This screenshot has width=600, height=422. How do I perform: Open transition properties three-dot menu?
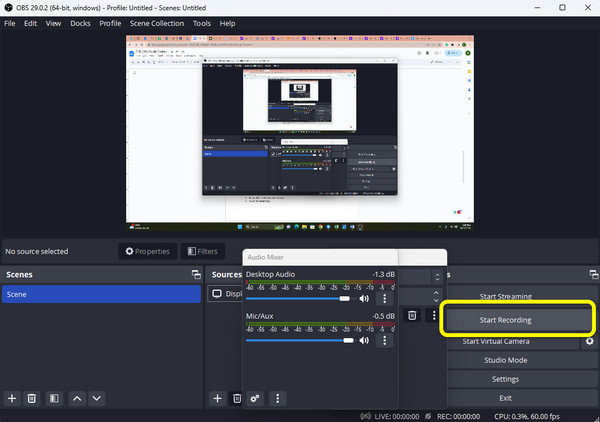tap(434, 315)
